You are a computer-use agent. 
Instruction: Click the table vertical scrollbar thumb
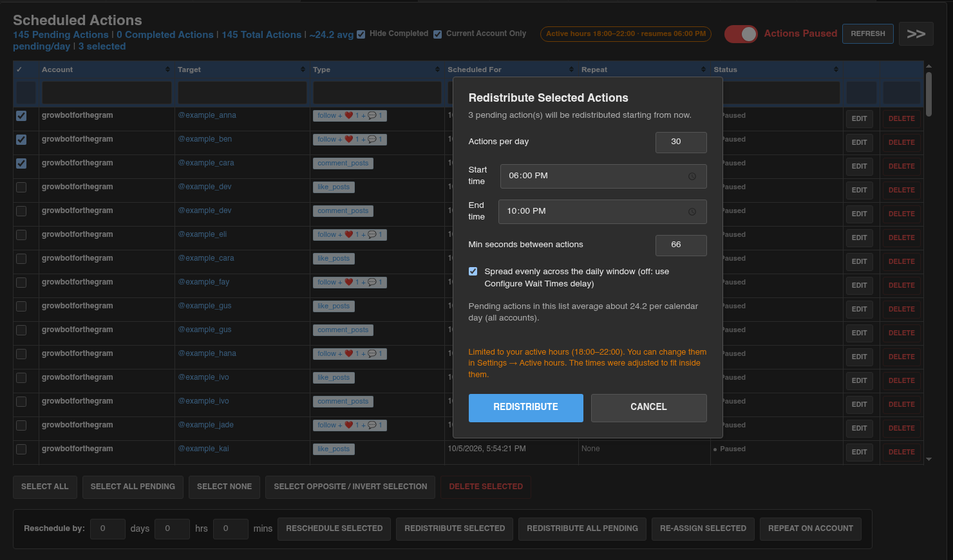pyautogui.click(x=929, y=94)
